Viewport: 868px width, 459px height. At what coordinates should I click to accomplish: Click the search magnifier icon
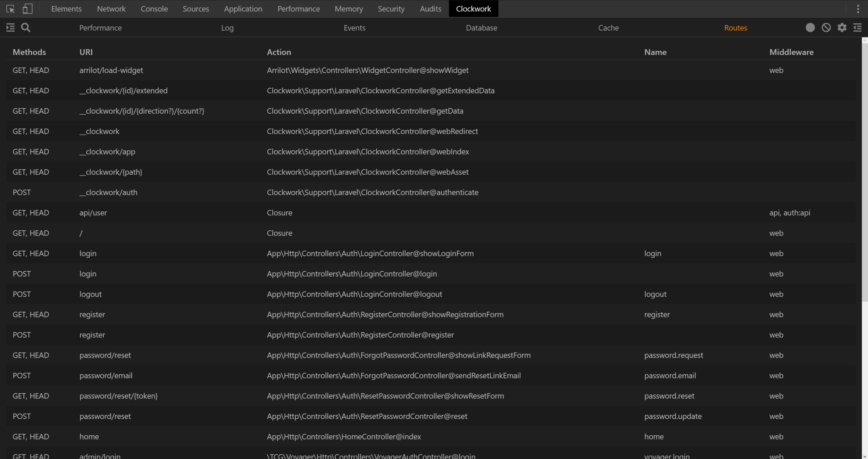(x=26, y=27)
